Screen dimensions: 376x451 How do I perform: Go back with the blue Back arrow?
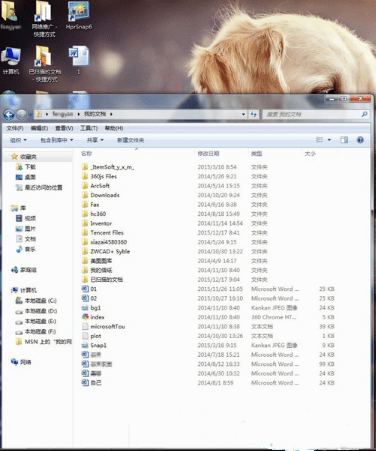[x=9, y=115]
